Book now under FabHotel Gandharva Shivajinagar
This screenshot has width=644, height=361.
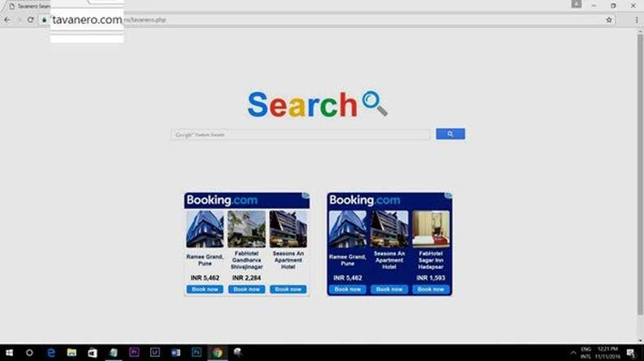point(247,289)
